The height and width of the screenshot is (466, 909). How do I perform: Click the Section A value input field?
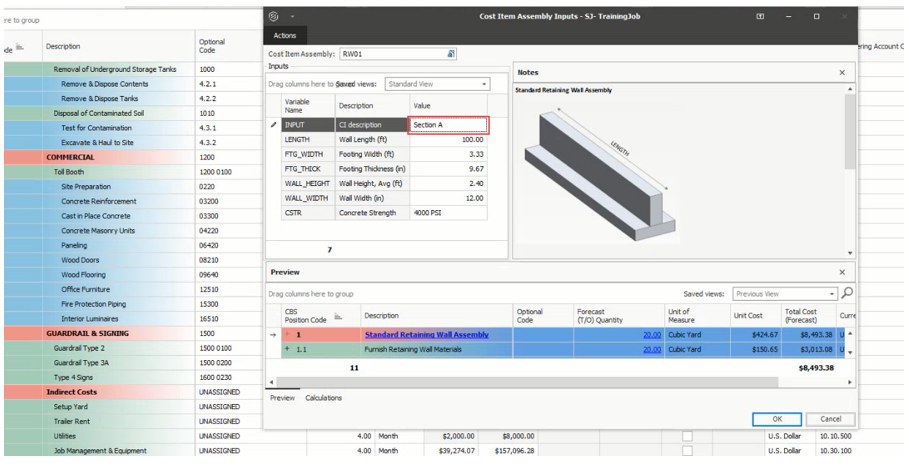pos(448,125)
